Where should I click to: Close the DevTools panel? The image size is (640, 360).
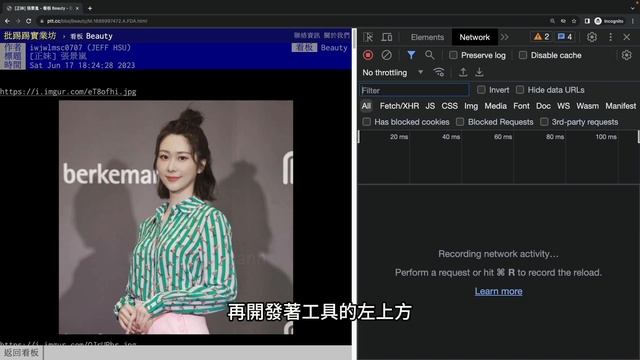627,37
